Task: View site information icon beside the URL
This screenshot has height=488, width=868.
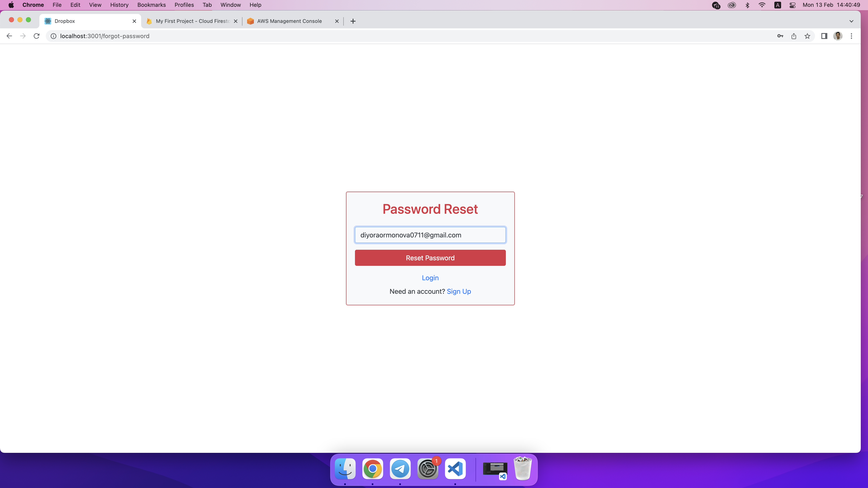Action: point(53,36)
